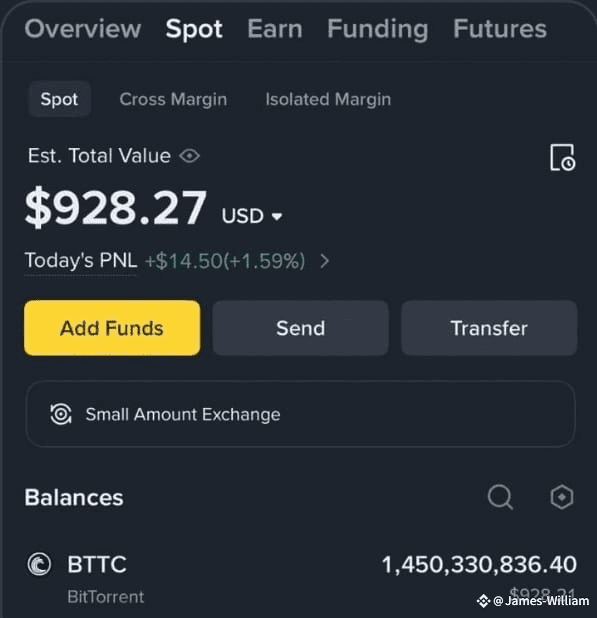Open the Futures tab

coord(500,29)
